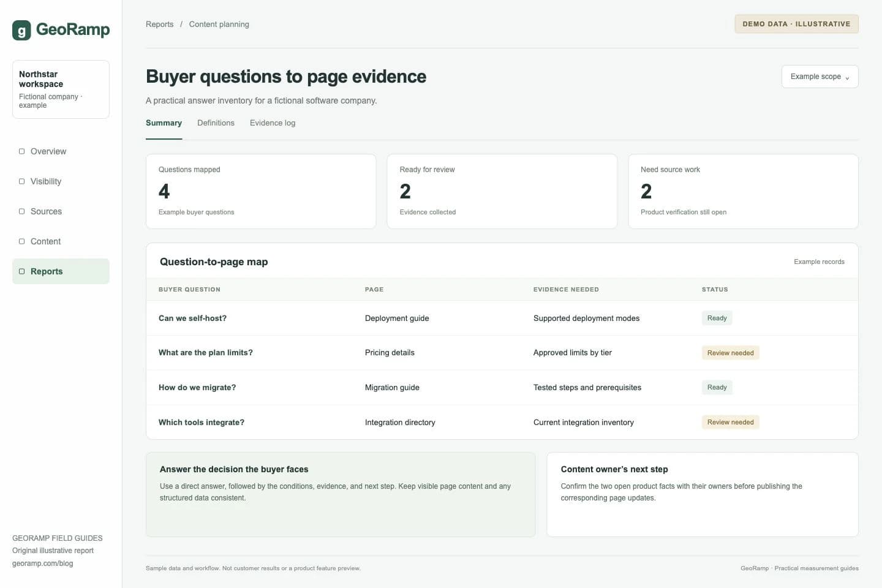Screen dimensions: 882x588
Task: Select the Questions mapped card
Action: pos(261,191)
